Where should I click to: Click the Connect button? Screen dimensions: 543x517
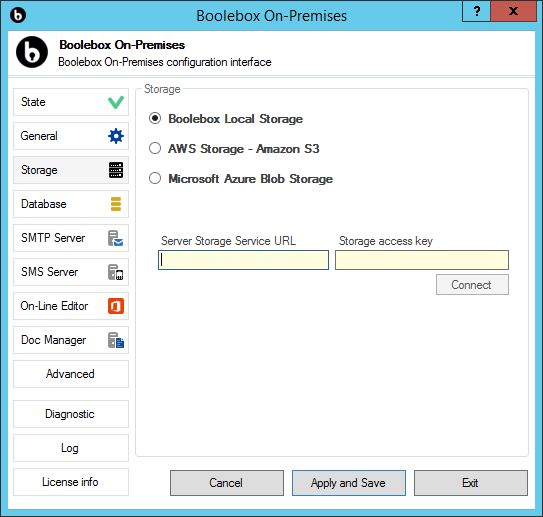472,285
